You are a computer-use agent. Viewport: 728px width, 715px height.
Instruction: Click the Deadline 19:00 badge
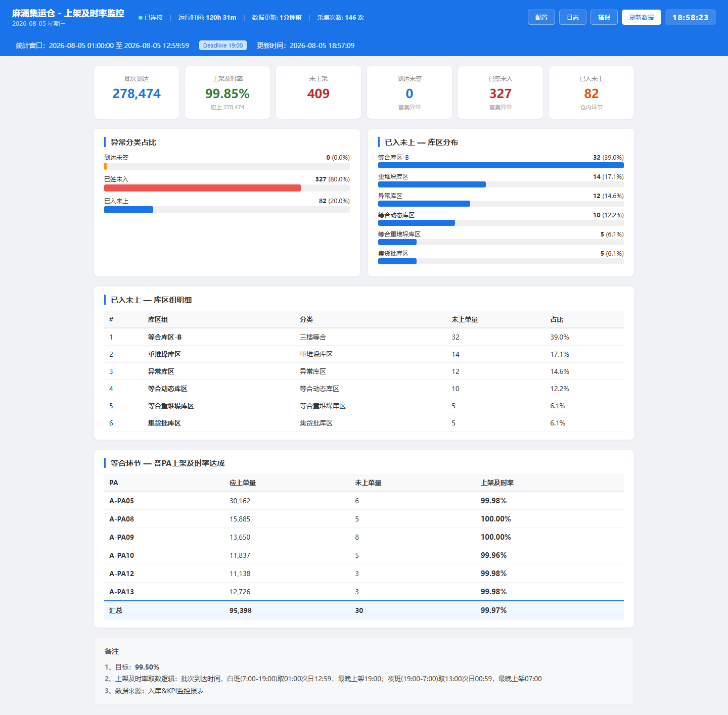(x=223, y=45)
